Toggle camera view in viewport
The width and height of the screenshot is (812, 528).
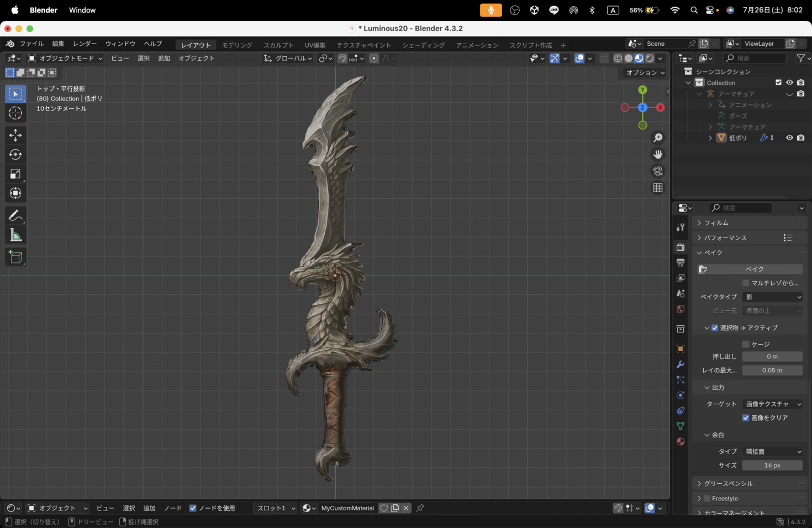[657, 171]
